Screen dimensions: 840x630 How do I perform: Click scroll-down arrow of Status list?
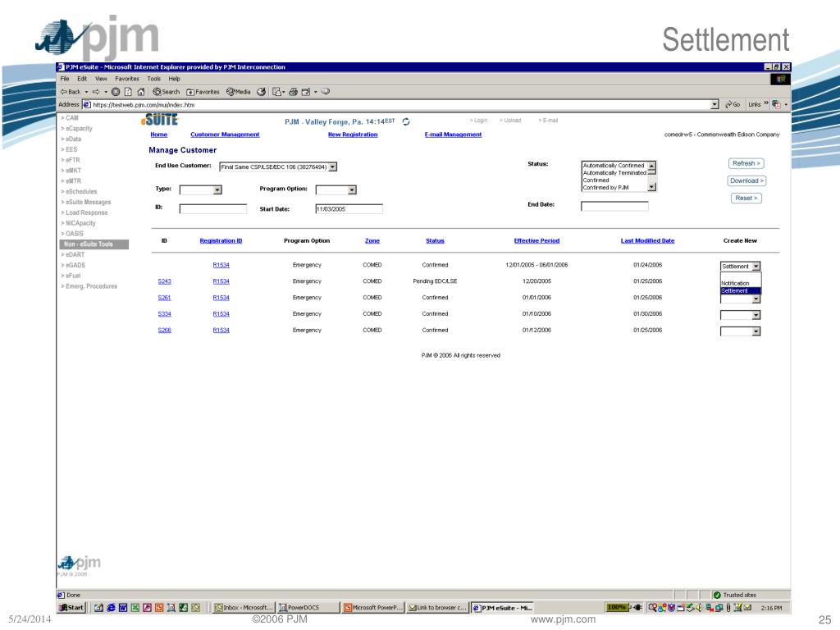[x=652, y=187]
